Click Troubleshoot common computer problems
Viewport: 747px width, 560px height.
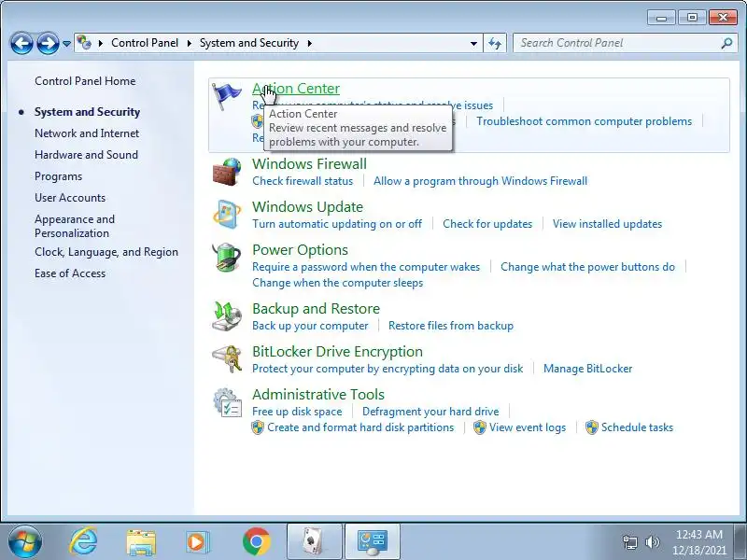click(585, 121)
